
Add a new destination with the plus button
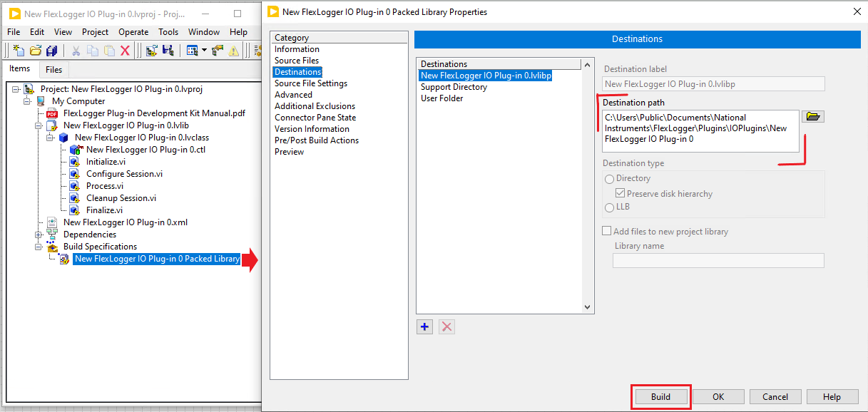tap(425, 326)
